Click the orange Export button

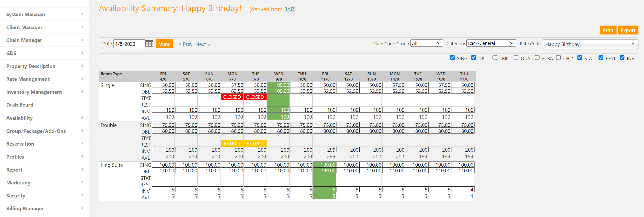click(x=628, y=30)
